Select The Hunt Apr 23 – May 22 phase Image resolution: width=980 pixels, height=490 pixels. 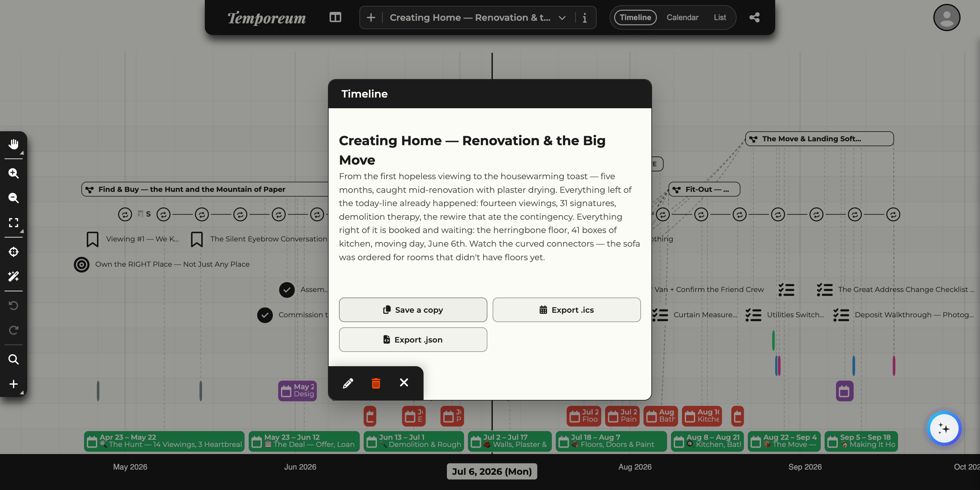tap(164, 441)
